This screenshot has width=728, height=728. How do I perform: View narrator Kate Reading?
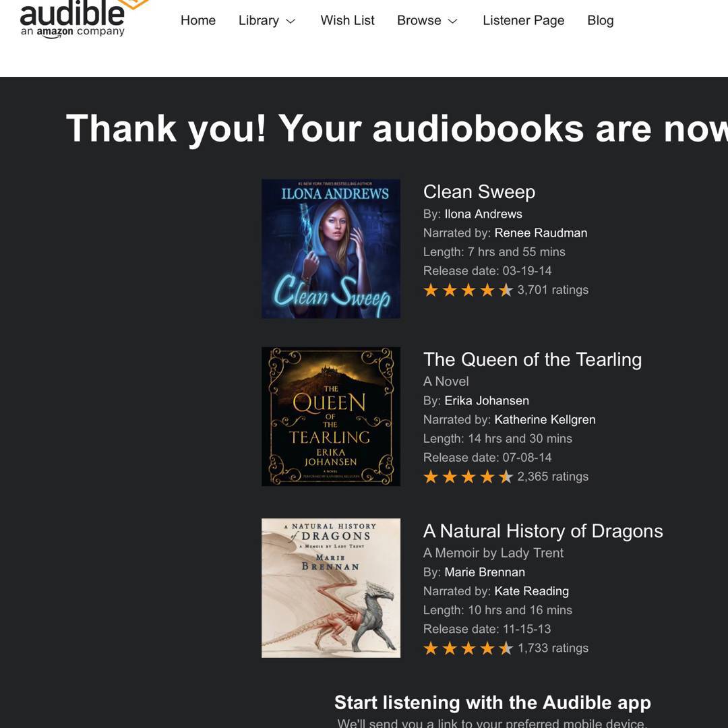[x=532, y=591]
